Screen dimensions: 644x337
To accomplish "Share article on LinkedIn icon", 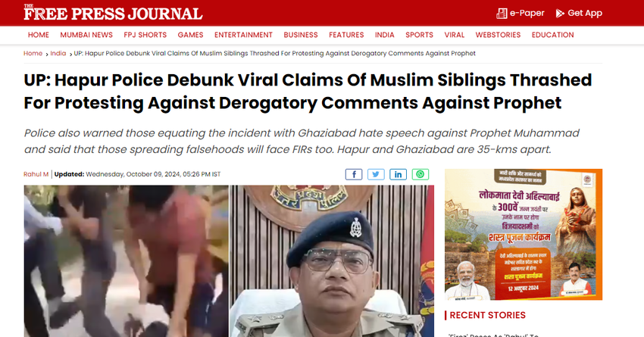I will (398, 174).
